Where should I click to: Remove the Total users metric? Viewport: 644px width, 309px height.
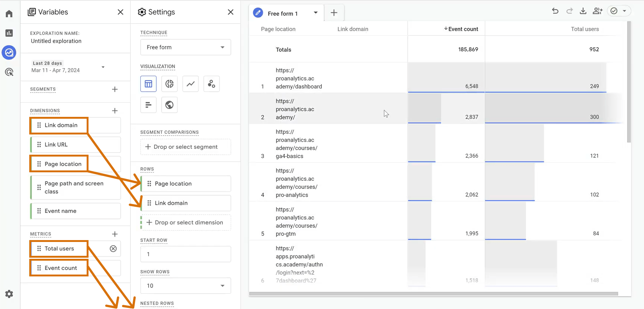pyautogui.click(x=113, y=249)
